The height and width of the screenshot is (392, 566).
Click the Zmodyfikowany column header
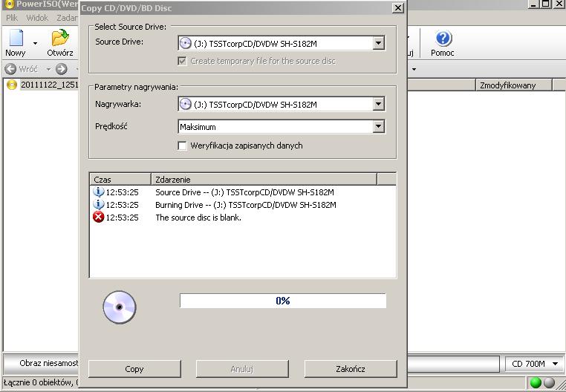514,85
